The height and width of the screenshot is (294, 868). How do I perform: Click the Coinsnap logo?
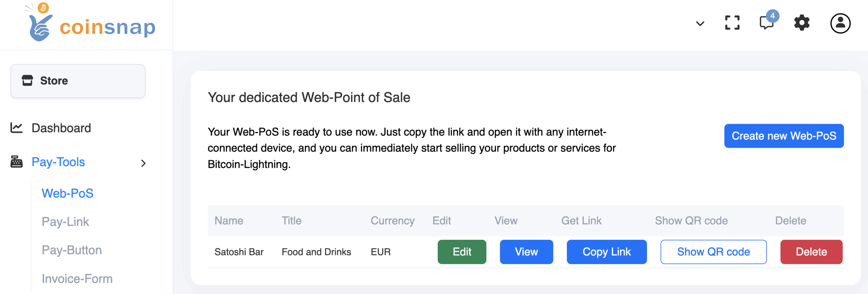88,24
